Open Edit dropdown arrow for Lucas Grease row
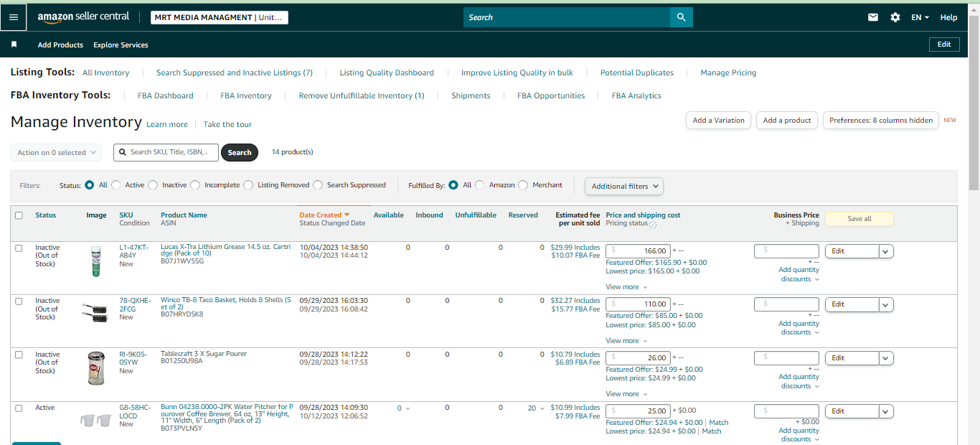 coord(887,251)
